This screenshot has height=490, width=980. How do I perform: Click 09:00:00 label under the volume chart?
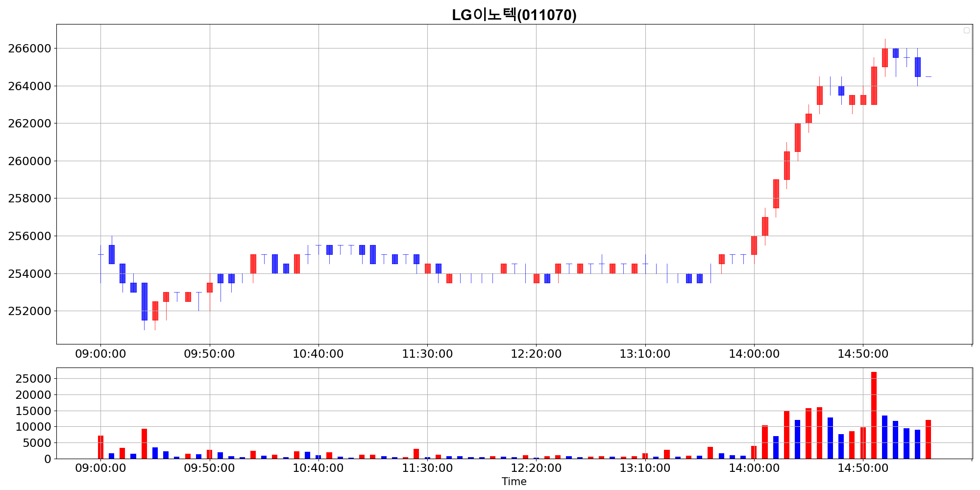tap(100, 468)
